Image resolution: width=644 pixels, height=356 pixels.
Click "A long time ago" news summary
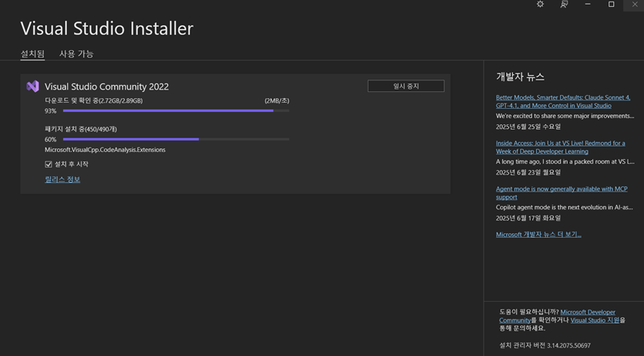(565, 161)
